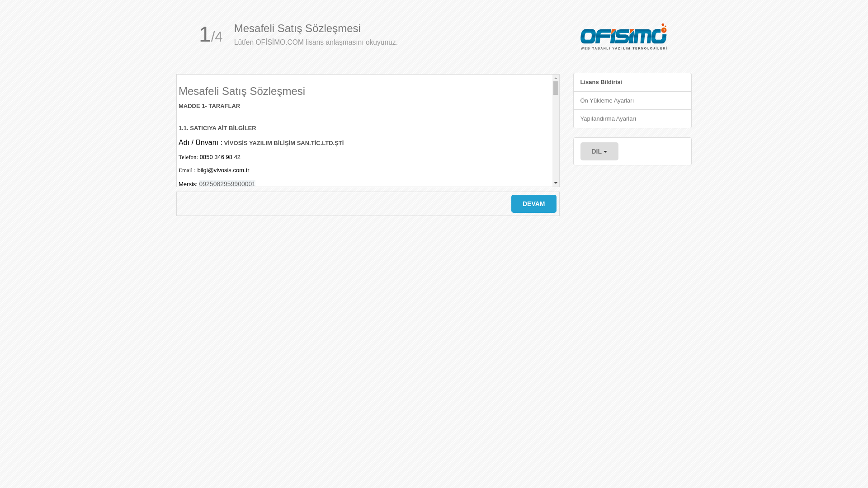Click the Mersis number 0925082959900001

[227, 184]
